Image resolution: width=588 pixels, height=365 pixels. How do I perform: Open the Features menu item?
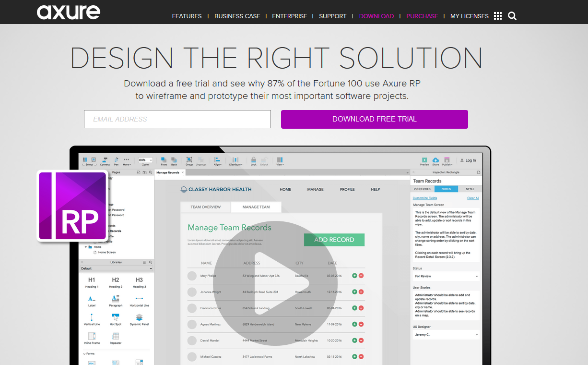pos(187,16)
